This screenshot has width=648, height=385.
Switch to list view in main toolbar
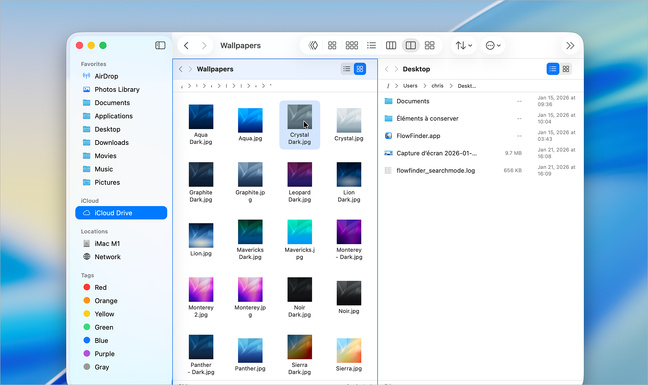(372, 45)
